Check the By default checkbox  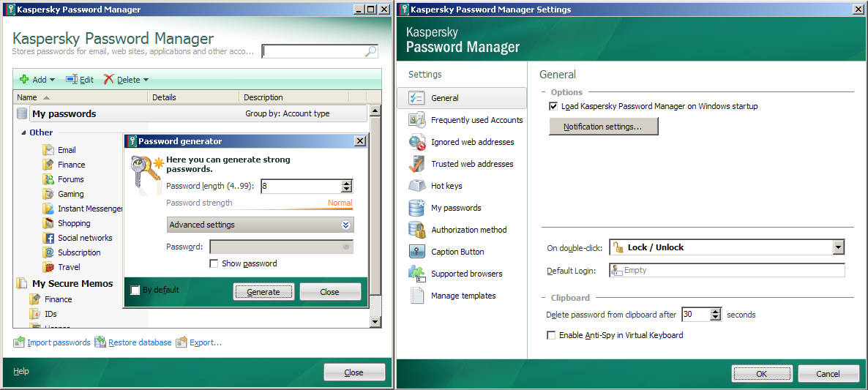(135, 290)
